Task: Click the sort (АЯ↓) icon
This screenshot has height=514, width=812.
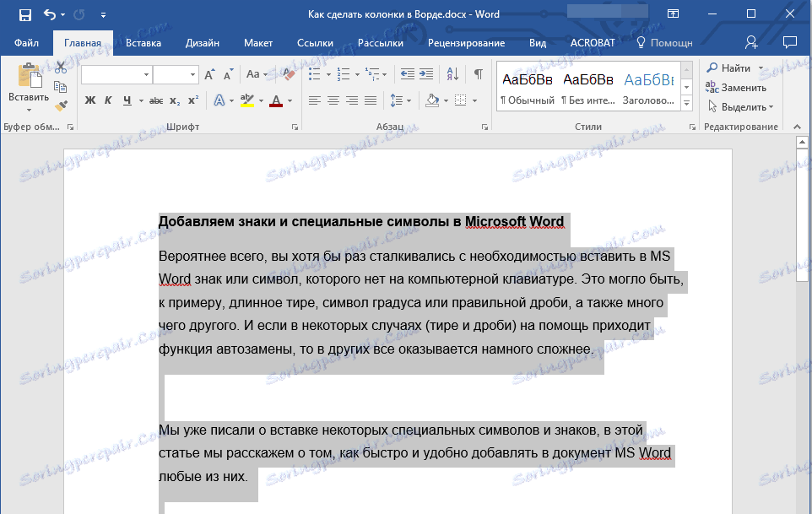Action: (452, 73)
